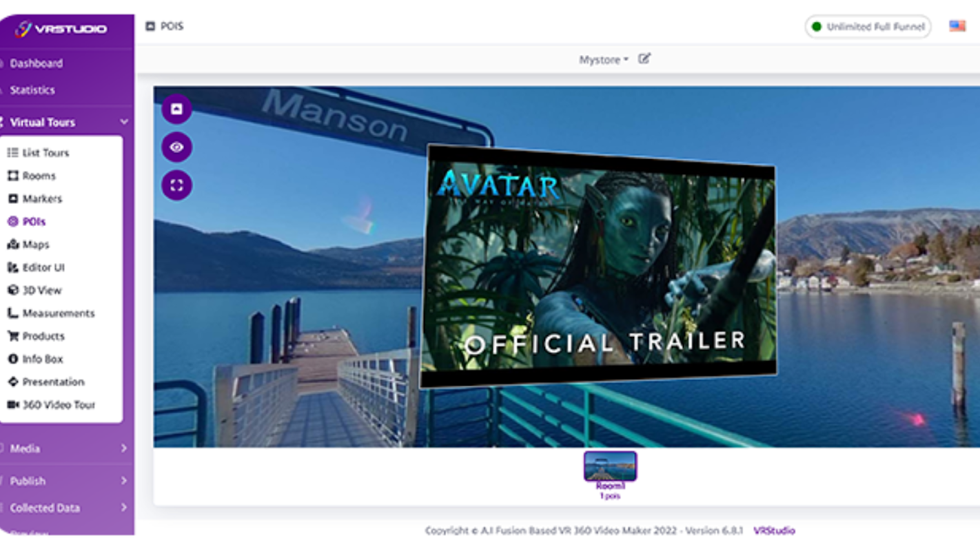Viewport: 980px width, 551px height.
Task: Open the Statistics page
Action: point(32,90)
